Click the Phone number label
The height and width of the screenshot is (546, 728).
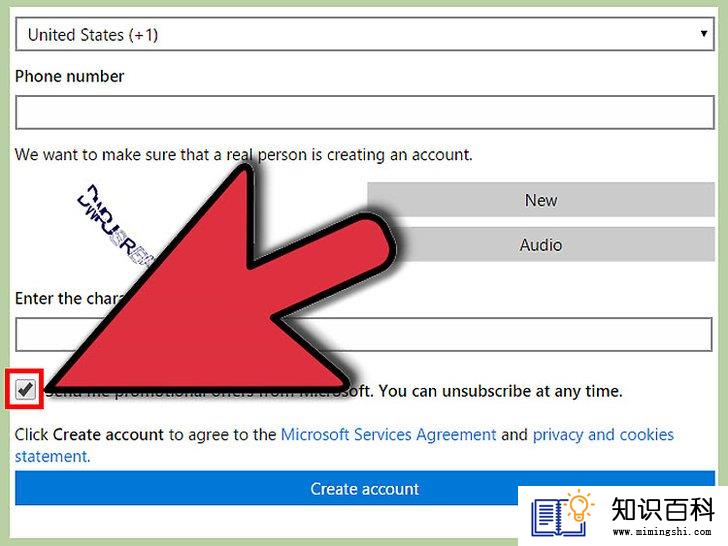coord(70,76)
